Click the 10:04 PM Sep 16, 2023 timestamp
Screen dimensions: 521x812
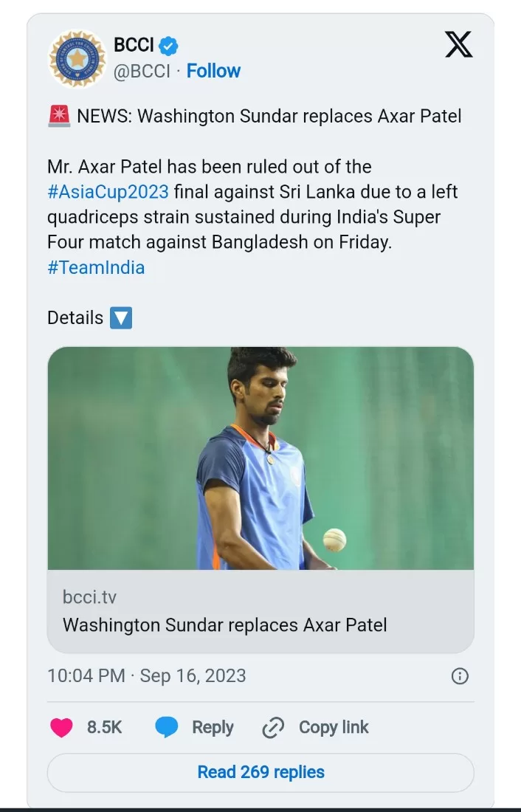point(147,676)
